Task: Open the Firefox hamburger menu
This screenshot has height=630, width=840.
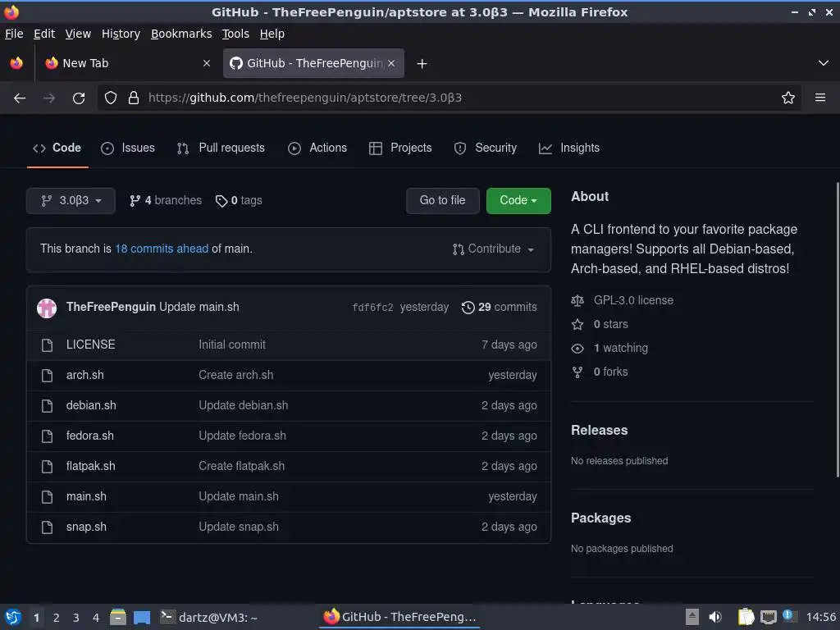Action: tap(820, 98)
